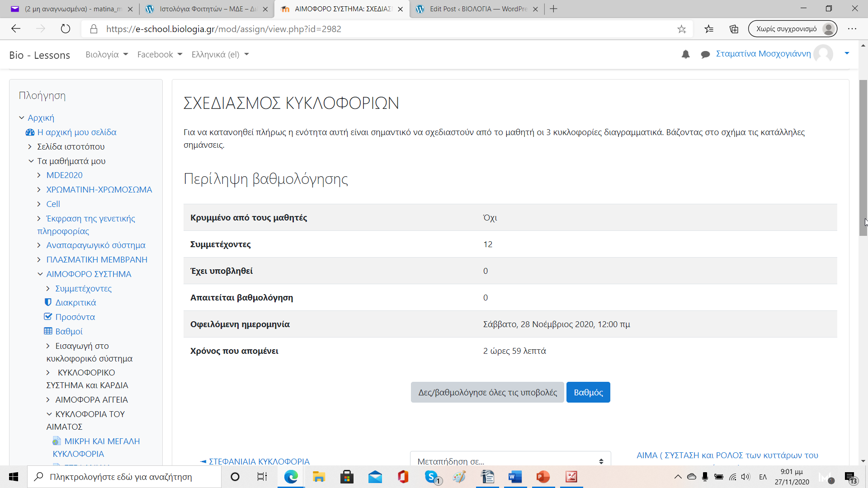Open messages speech bubble icon

[x=705, y=55]
